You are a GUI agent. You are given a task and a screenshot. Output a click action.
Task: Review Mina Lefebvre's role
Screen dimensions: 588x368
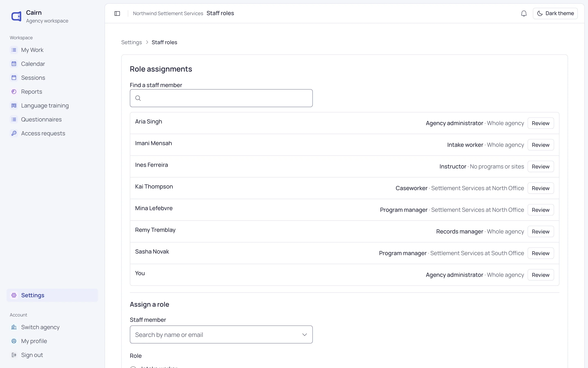click(x=540, y=210)
